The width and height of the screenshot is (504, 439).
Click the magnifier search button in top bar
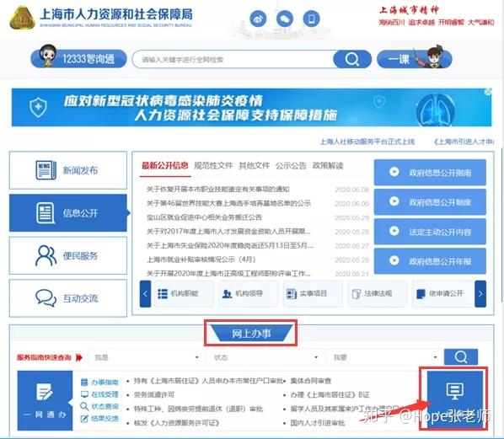352,59
